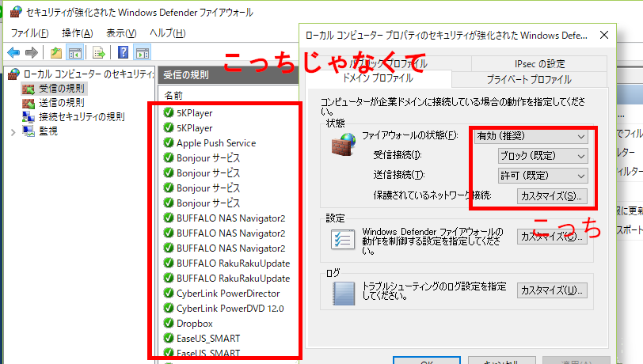Open the 表示(V) menu
Image resolution: width=643 pixels, height=364 pixels.
(121, 33)
